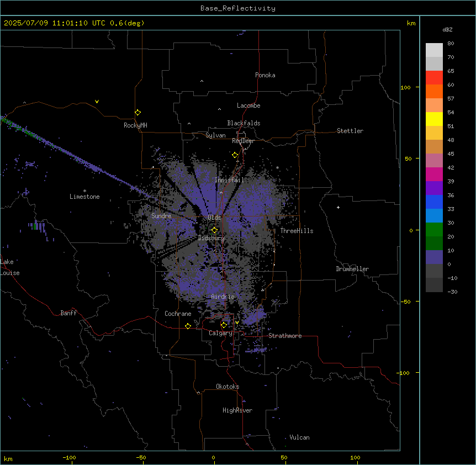Screen dimensions: 476x465
Task: Click the HighRiver label
Action: [x=237, y=410]
